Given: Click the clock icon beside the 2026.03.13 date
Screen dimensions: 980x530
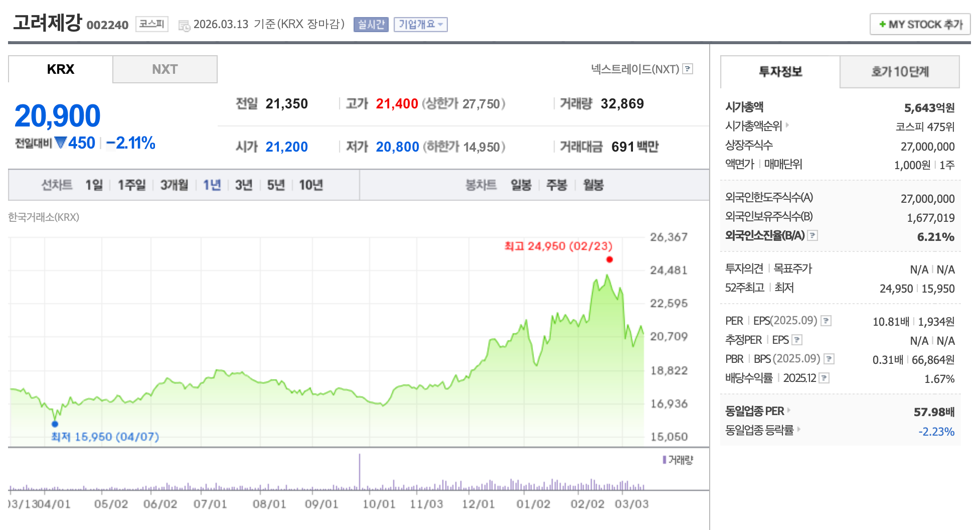Looking at the screenshot, I should click(x=184, y=26).
